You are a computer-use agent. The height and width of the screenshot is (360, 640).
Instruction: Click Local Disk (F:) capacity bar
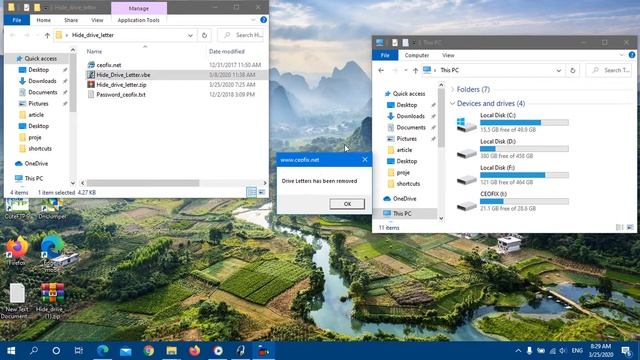click(x=524, y=175)
